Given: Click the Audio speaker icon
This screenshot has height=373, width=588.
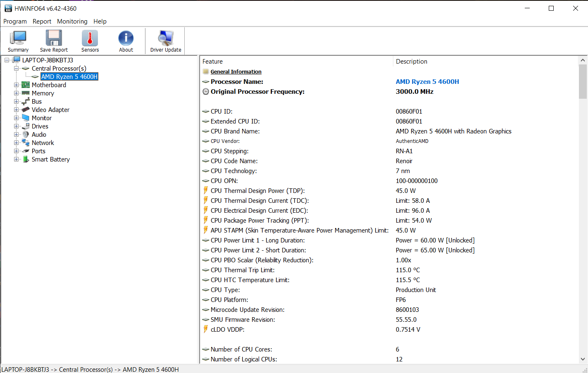Looking at the screenshot, I should pyautogui.click(x=26, y=134).
